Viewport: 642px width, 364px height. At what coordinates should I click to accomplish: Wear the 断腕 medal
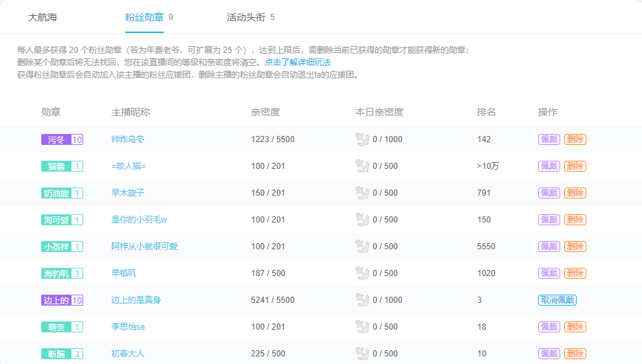(549, 354)
